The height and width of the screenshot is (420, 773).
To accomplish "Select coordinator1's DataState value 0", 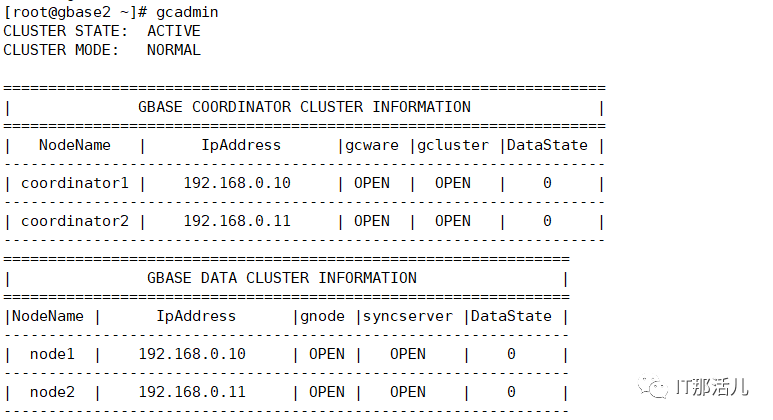I will (547, 183).
